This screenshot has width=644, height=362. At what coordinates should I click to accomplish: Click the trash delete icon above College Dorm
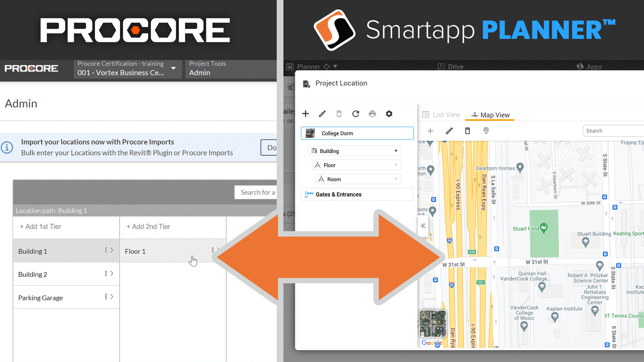(339, 114)
